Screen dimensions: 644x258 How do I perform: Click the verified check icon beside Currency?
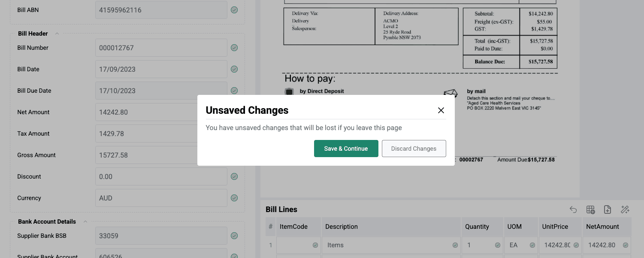tap(234, 198)
